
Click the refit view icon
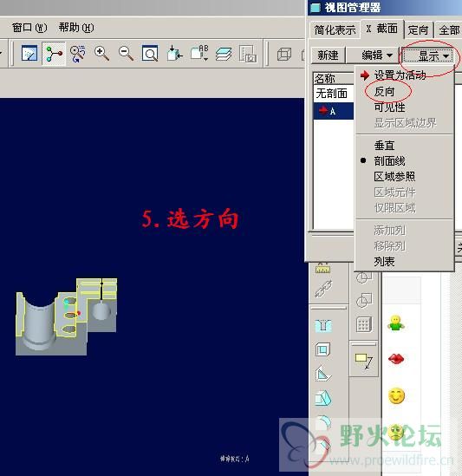150,54
